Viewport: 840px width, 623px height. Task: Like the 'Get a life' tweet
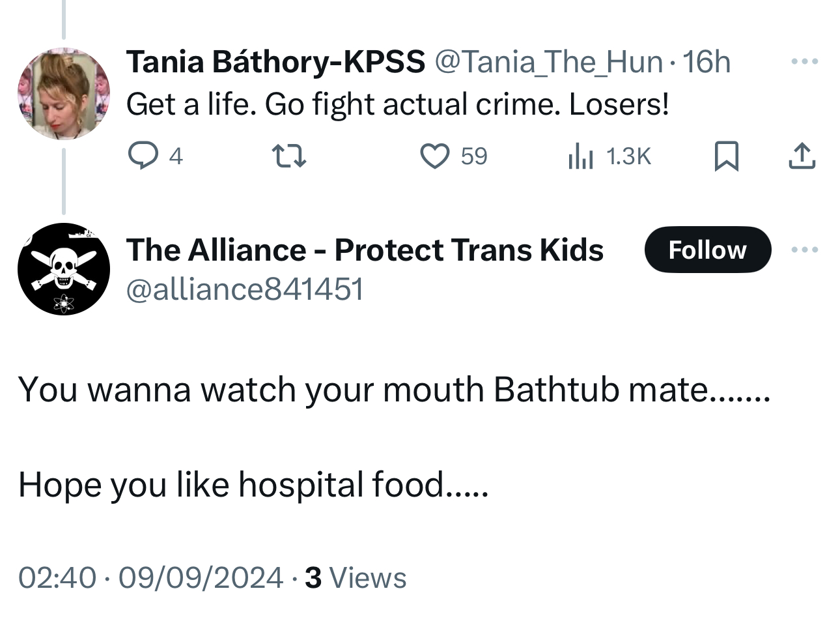tap(434, 156)
